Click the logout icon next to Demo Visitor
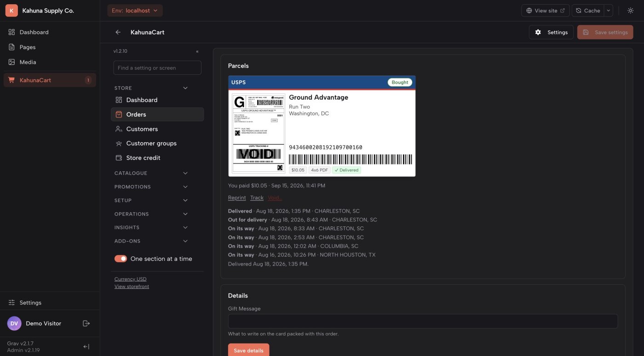This screenshot has height=356, width=644. pos(86,323)
